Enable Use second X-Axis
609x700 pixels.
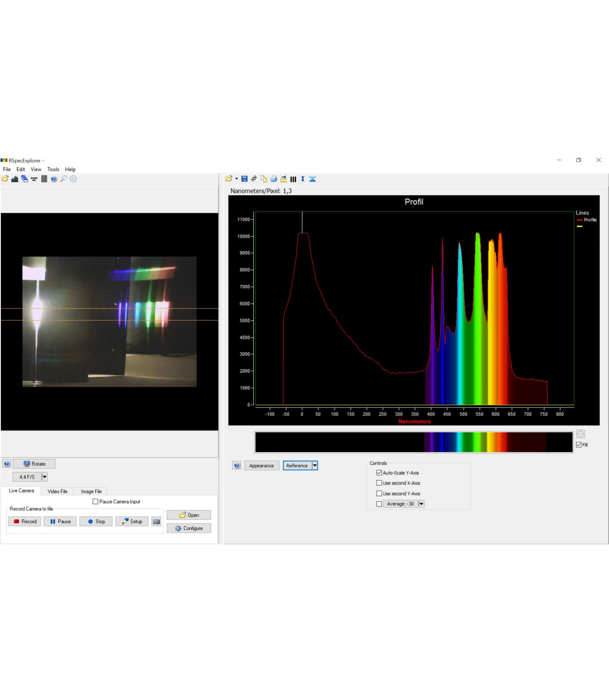click(x=379, y=483)
